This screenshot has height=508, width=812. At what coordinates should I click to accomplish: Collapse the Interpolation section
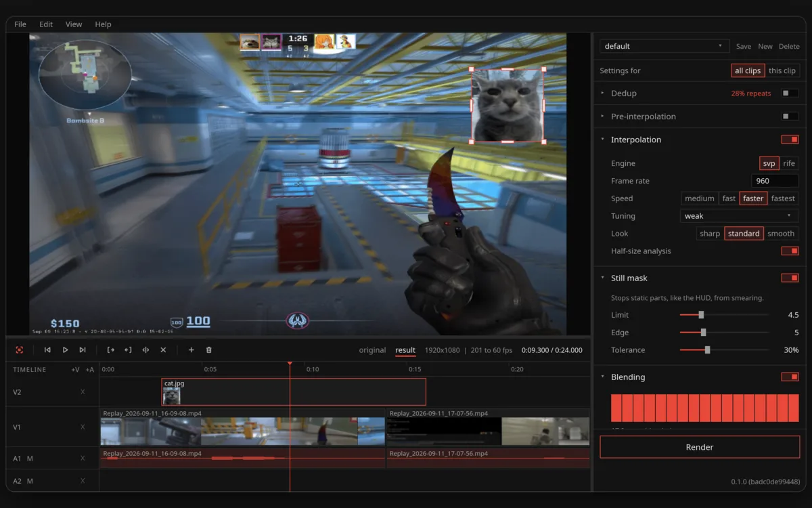(602, 140)
